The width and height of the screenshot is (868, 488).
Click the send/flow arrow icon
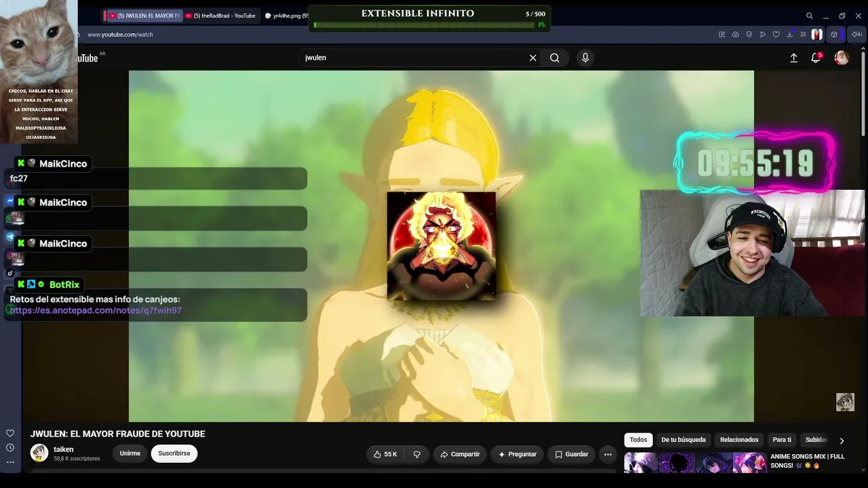pos(763,35)
